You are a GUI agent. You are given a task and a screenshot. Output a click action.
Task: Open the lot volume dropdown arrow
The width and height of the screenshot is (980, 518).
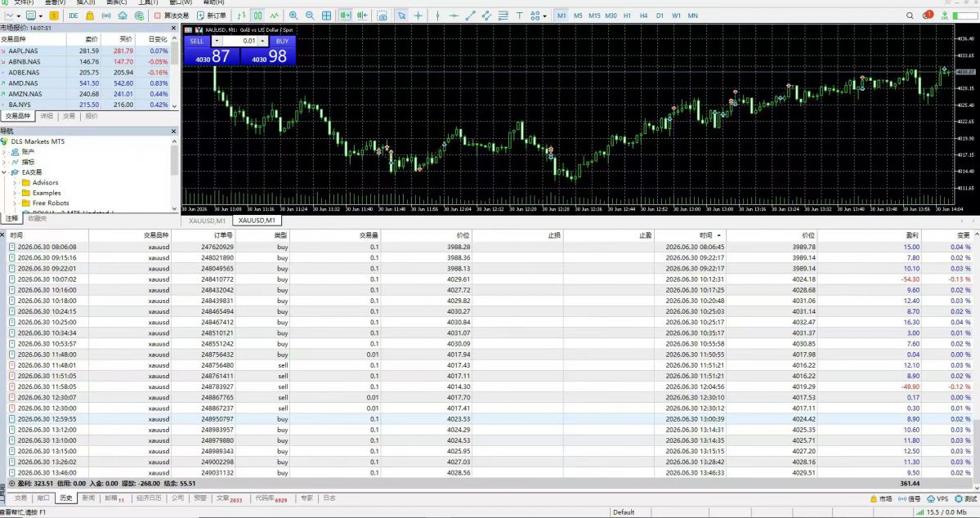pos(217,41)
